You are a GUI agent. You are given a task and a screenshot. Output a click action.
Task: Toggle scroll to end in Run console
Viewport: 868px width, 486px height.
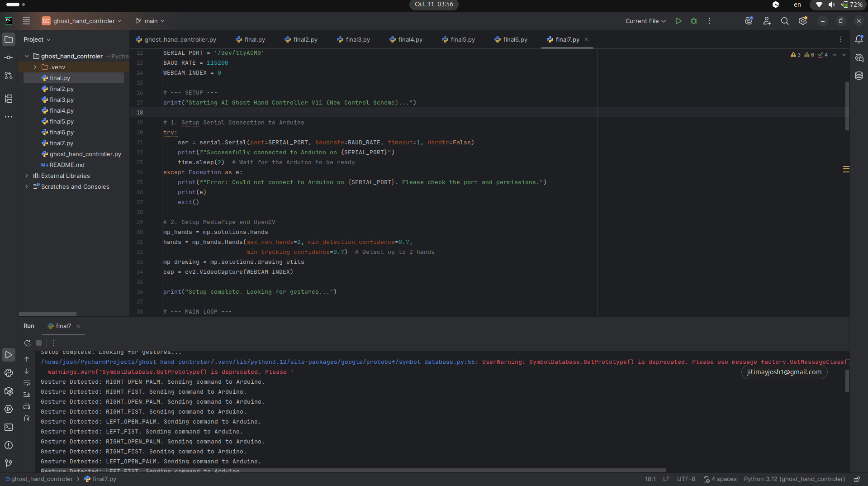27,395
